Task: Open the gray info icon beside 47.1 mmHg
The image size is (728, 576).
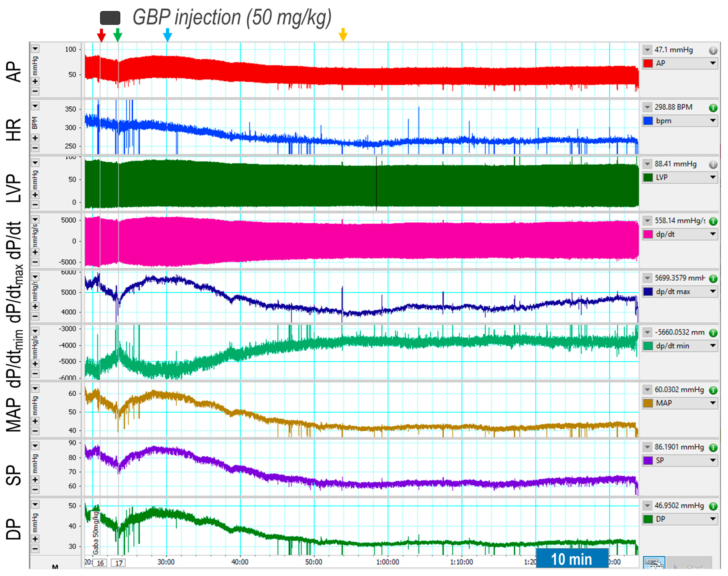Action: (713, 50)
